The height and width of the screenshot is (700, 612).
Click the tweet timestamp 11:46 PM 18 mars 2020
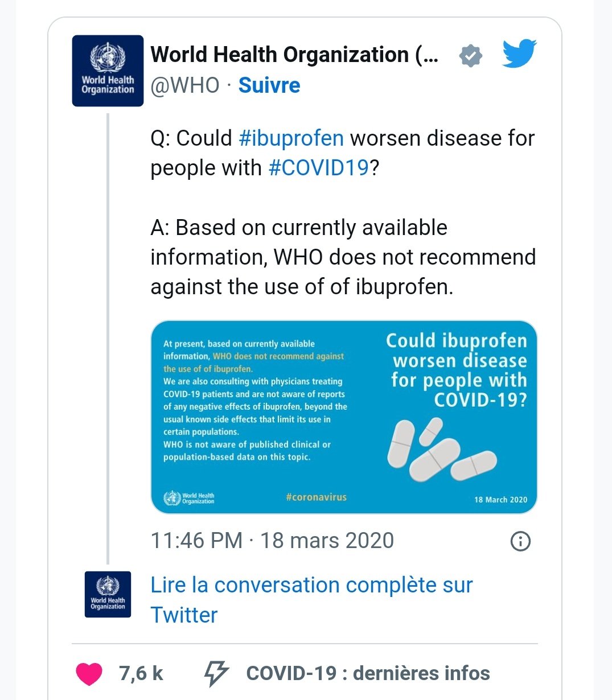272,541
